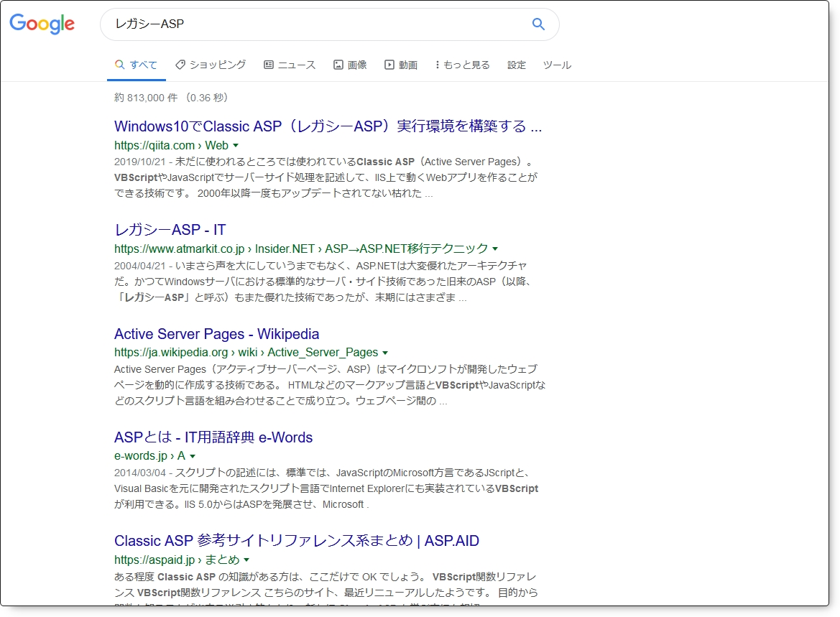
Task: Select the すべて tab
Action: (x=136, y=65)
